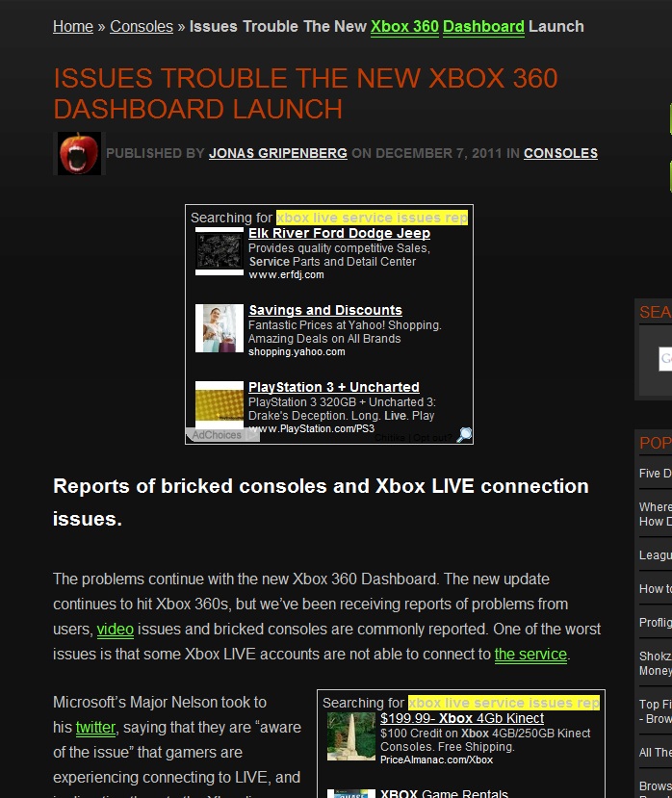Image resolution: width=672 pixels, height=798 pixels.
Task: Click the red apple author avatar
Action: pos(79,153)
